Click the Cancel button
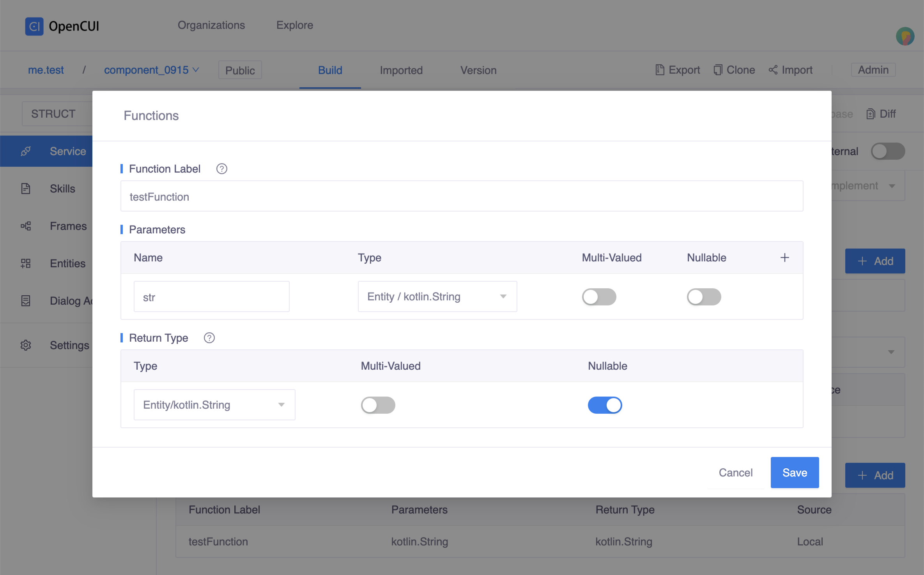Image resolution: width=924 pixels, height=575 pixels. coord(735,473)
